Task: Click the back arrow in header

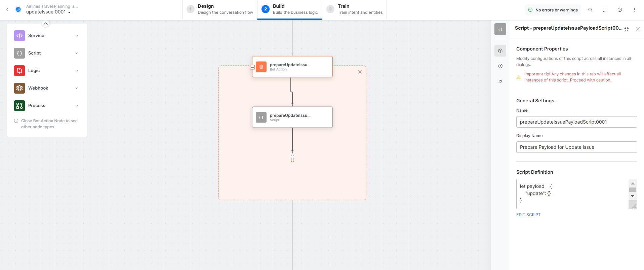Action: click(7, 9)
